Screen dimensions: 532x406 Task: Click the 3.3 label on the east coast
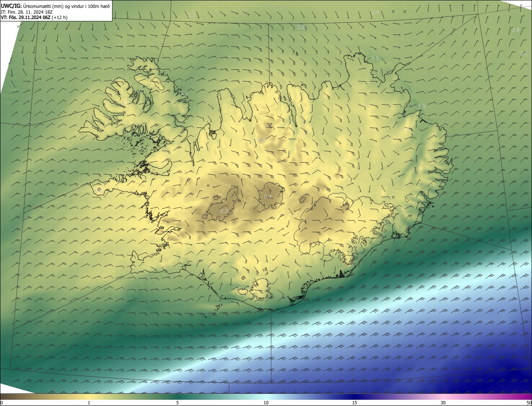(x=421, y=106)
